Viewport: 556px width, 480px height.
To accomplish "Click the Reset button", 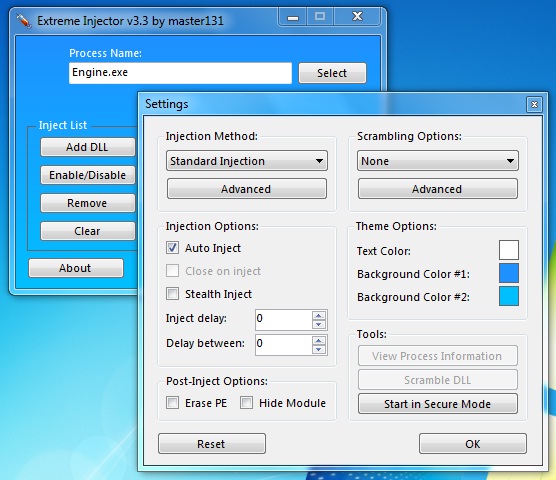I will click(x=212, y=443).
